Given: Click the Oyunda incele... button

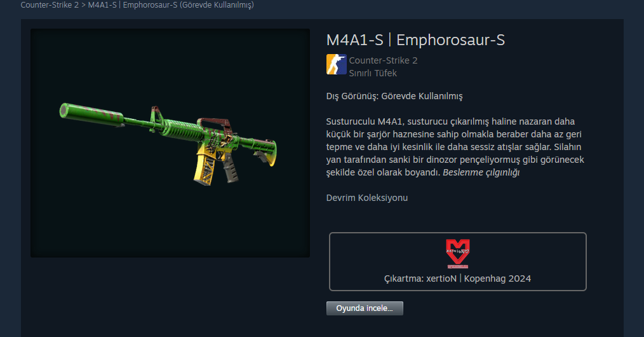Looking at the screenshot, I should click(x=365, y=308).
